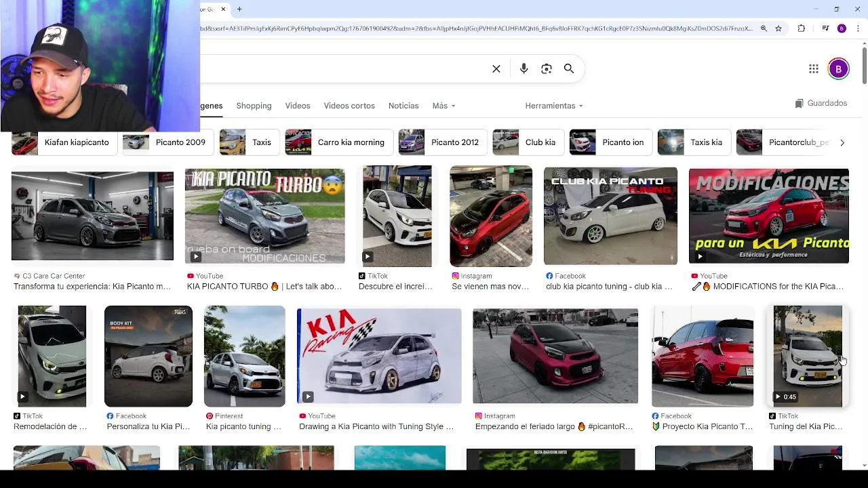
Task: Open link 'MODIFICATIONS for the KIA Picanto'
Action: [x=768, y=287]
